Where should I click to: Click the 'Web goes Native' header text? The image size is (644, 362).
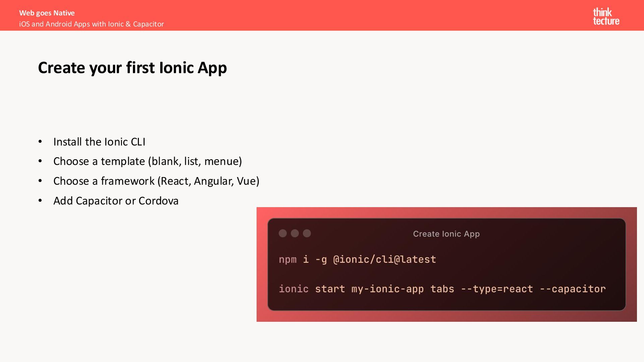click(x=47, y=13)
